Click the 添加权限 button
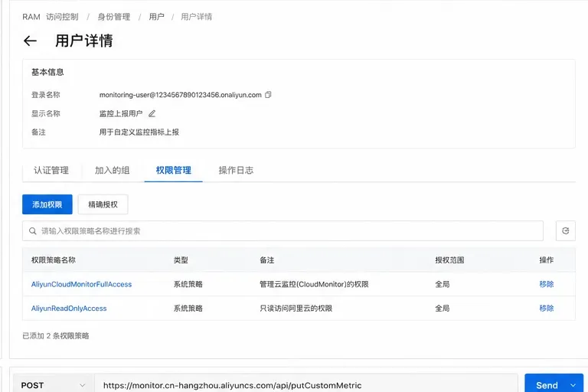Screen dimensions: 588x392 tap(47, 204)
